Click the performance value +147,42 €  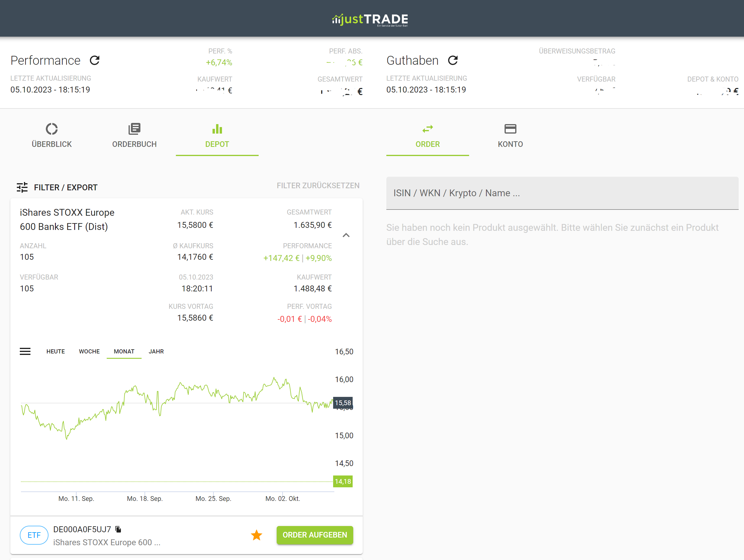tap(281, 258)
